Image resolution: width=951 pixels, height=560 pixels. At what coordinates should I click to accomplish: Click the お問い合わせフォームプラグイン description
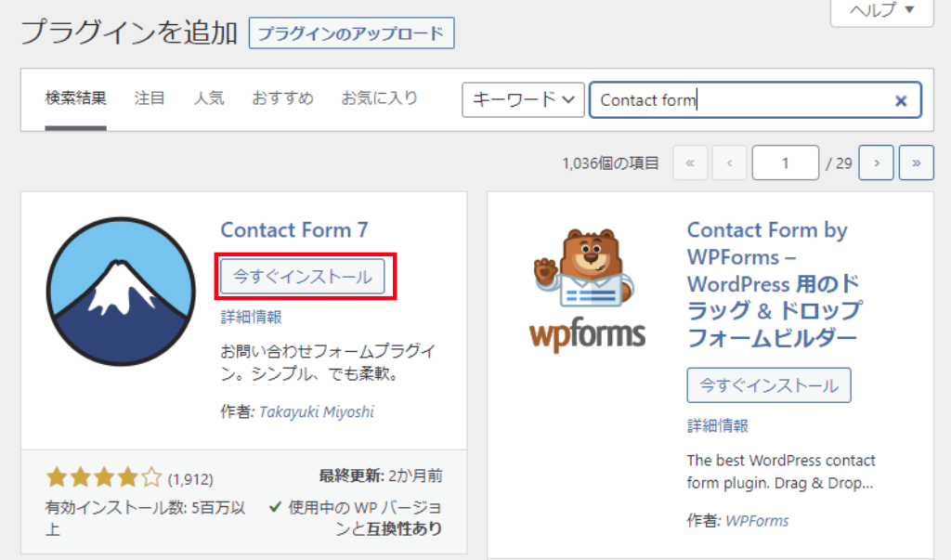(328, 362)
